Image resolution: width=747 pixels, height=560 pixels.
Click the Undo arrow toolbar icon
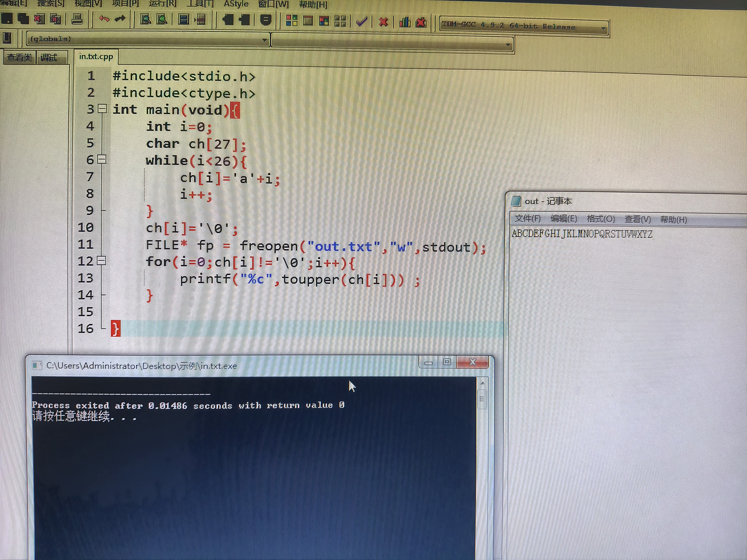[x=104, y=19]
